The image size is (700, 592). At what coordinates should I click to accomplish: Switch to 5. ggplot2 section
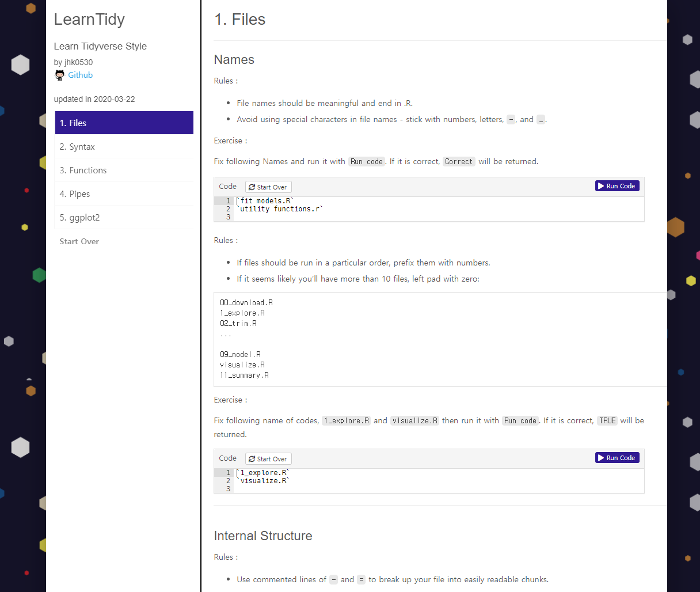(x=124, y=217)
